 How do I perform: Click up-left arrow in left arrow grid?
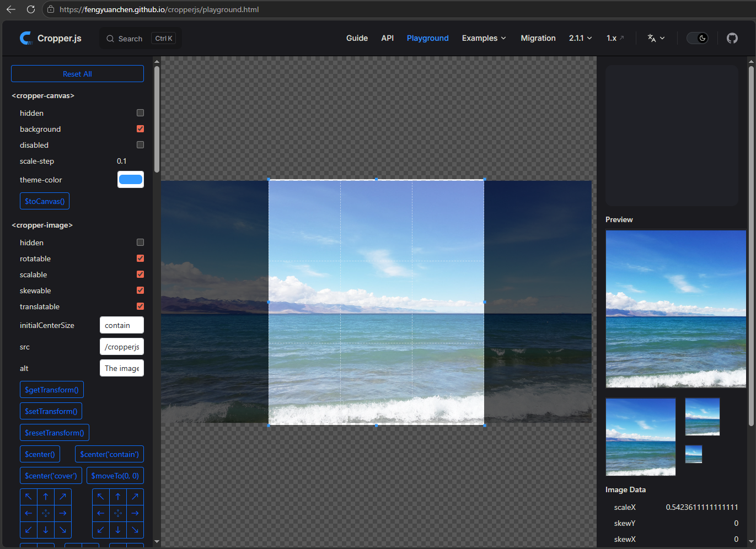click(29, 497)
